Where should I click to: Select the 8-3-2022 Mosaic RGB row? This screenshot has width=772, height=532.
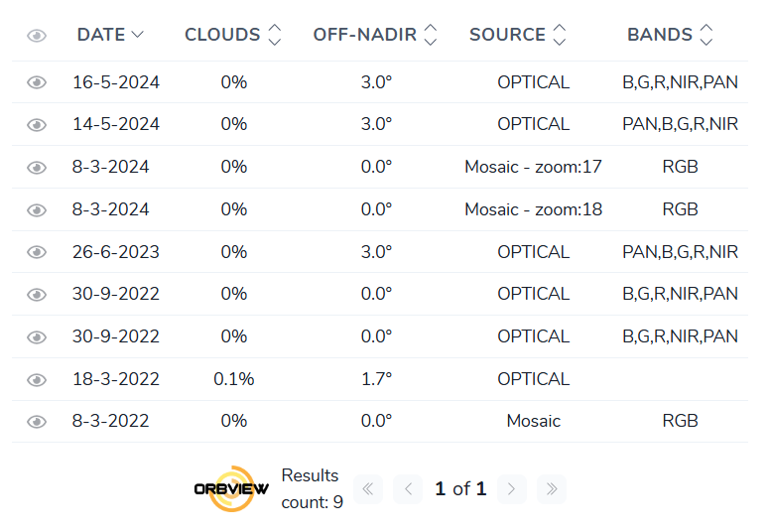click(380, 422)
